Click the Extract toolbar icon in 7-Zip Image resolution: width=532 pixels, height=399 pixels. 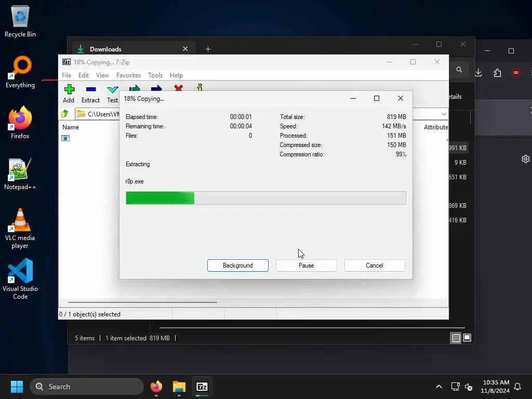(x=90, y=94)
